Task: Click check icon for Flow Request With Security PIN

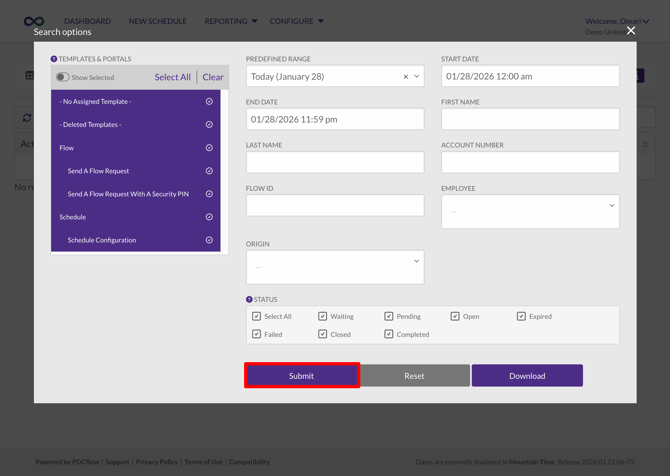Action: pyautogui.click(x=209, y=194)
